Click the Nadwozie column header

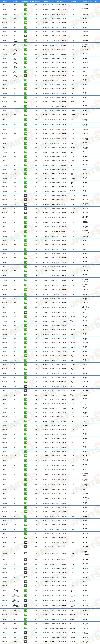coord(73,1)
